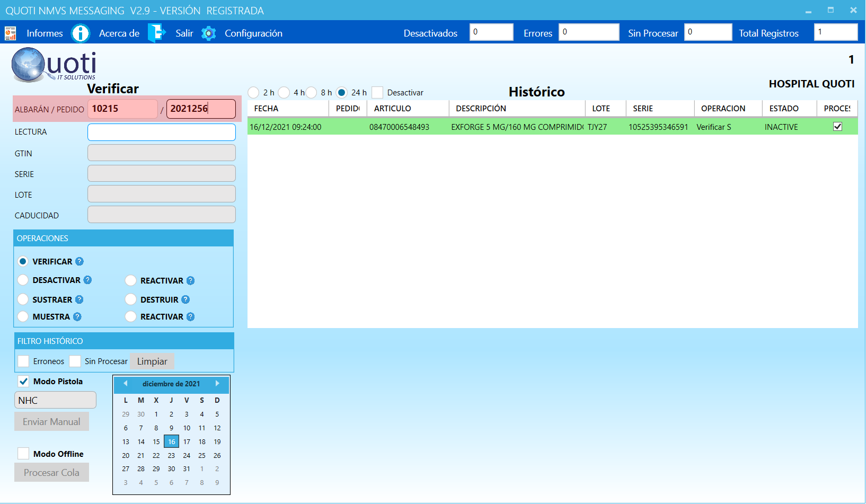Image resolution: width=866 pixels, height=504 pixels.
Task: Open Acerca de info icon
Action: tap(81, 33)
